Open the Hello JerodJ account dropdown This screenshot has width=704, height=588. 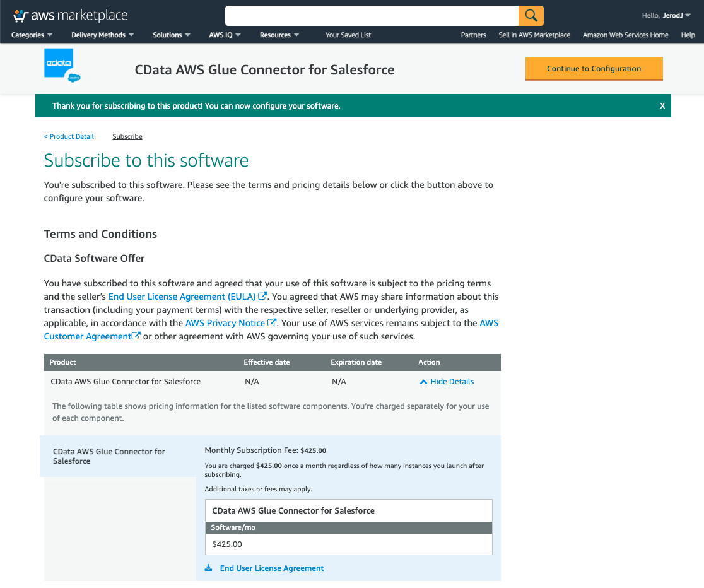[666, 15]
